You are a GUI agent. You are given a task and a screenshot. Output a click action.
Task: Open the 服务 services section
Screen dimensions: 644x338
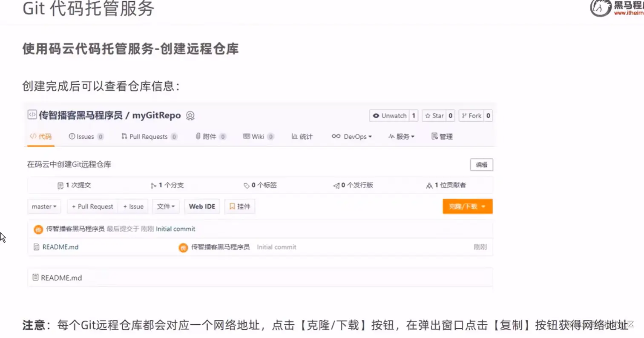[x=400, y=136]
